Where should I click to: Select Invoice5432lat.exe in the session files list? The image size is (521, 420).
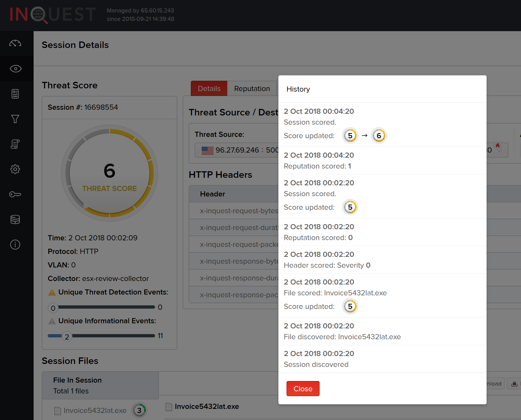pos(95,411)
